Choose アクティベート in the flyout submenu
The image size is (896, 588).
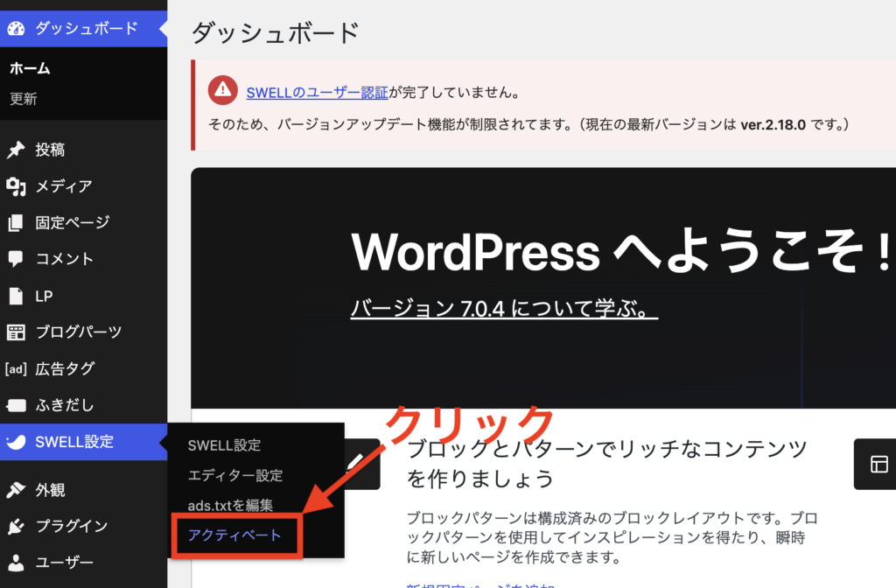[x=234, y=535]
